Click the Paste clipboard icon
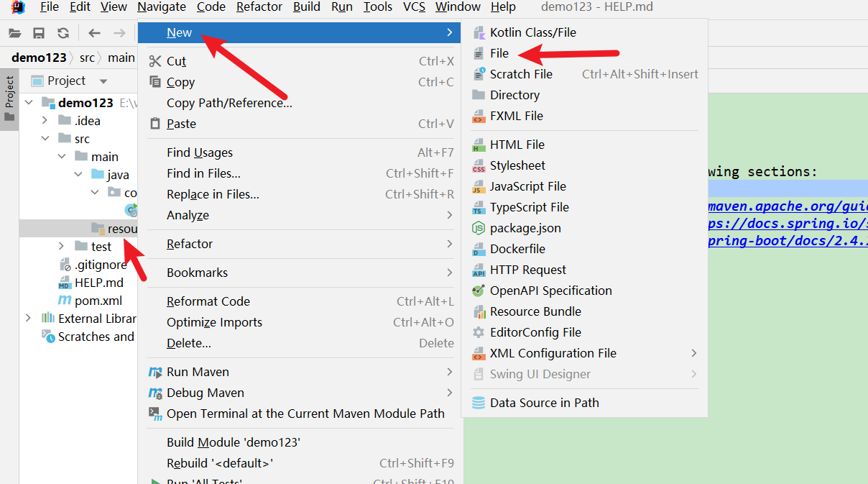Image resolution: width=868 pixels, height=484 pixels. (x=155, y=124)
